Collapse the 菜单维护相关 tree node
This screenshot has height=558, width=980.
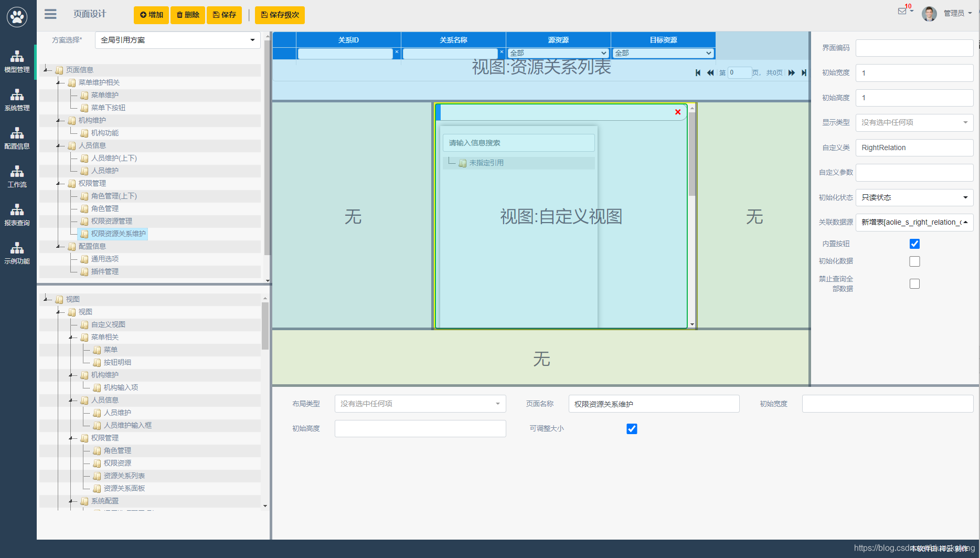(58, 82)
